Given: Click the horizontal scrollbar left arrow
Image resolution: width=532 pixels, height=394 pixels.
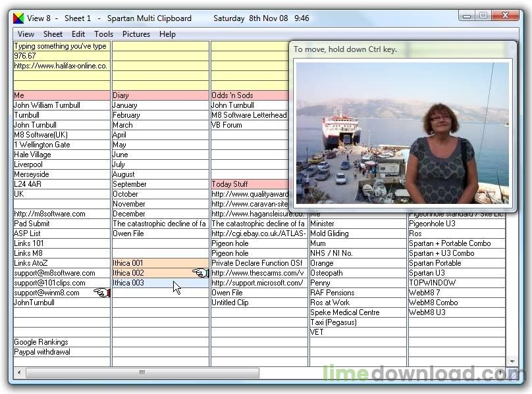Looking at the screenshot, I should [18, 372].
